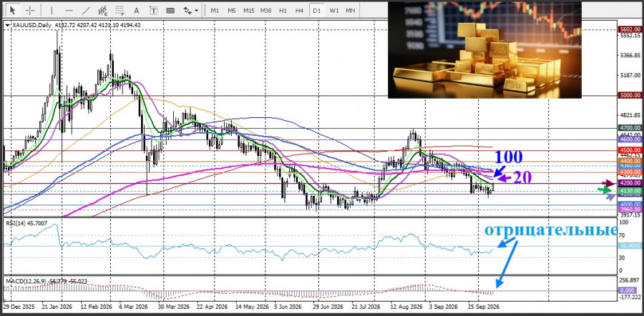The width and height of the screenshot is (644, 316).
Task: Click the arrows objects icon
Action: coord(187,10)
